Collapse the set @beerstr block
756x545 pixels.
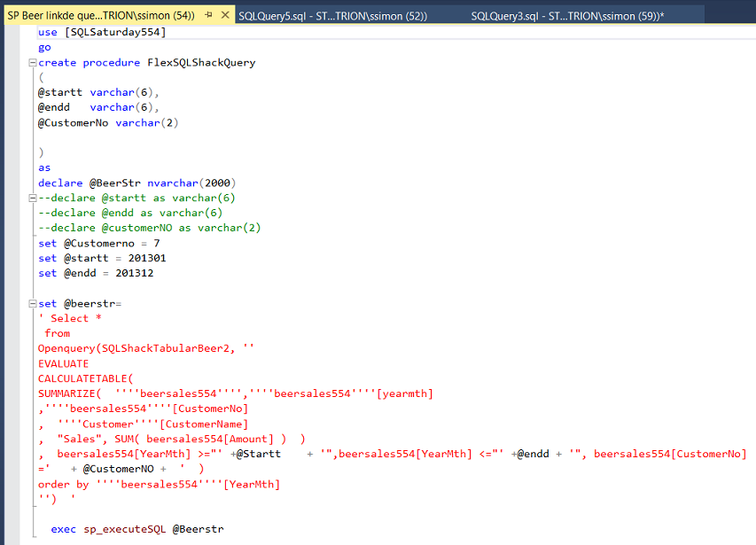[32, 304]
